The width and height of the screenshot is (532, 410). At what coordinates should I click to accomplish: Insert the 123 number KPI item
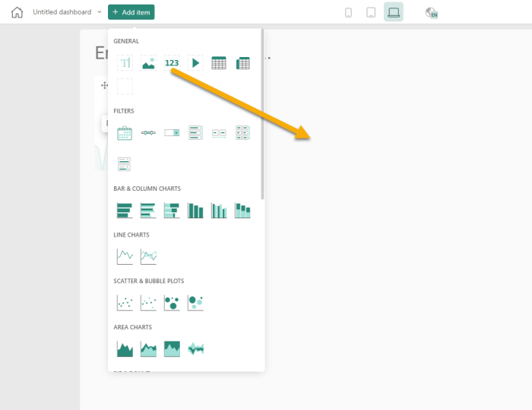172,63
